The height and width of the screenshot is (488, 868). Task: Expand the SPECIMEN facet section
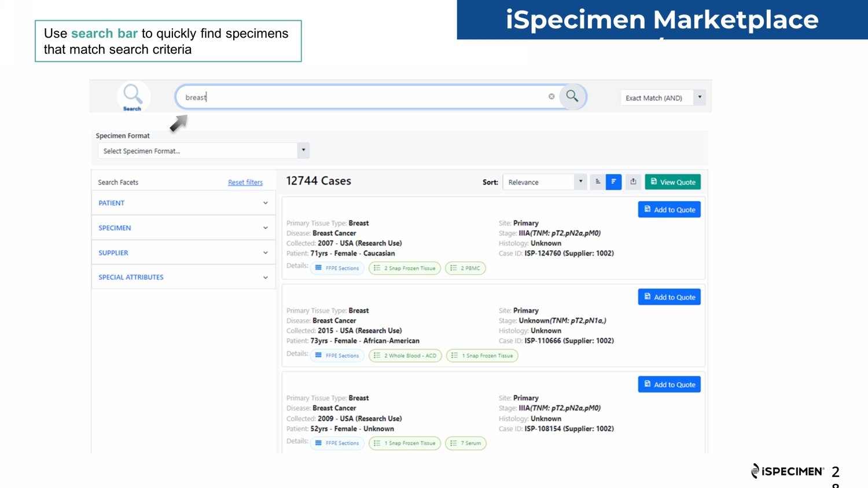(x=183, y=228)
